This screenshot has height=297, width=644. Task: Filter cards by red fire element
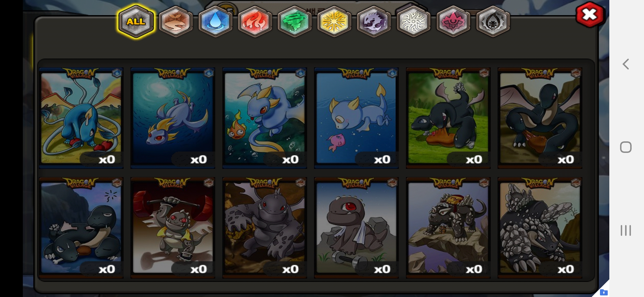coord(255,21)
